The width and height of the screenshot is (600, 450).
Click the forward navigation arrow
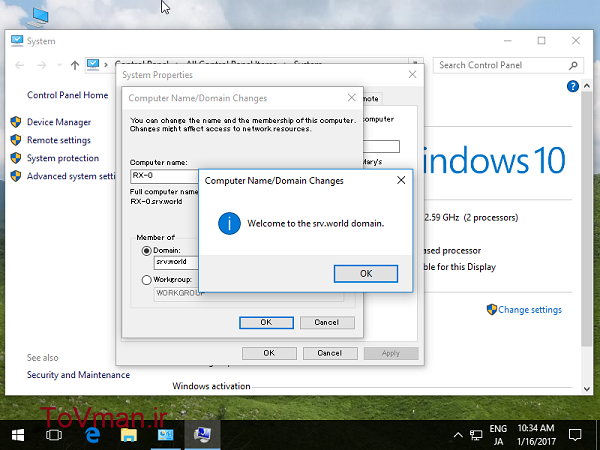click(41, 65)
